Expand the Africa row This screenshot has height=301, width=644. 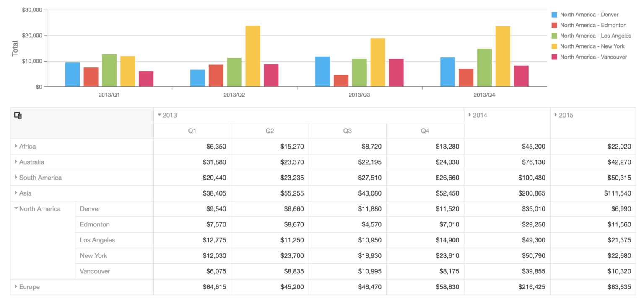[16, 146]
